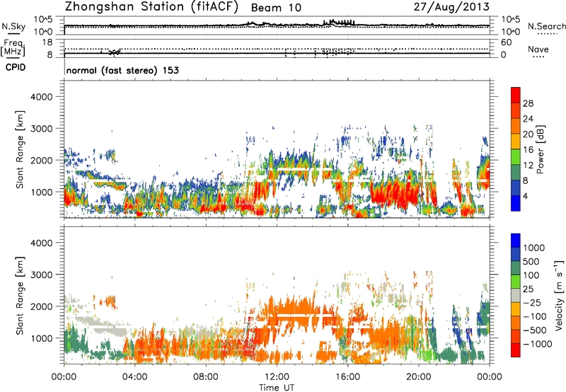Select the '60' Nave axis tick
The image size is (566, 392).
[x=506, y=42]
